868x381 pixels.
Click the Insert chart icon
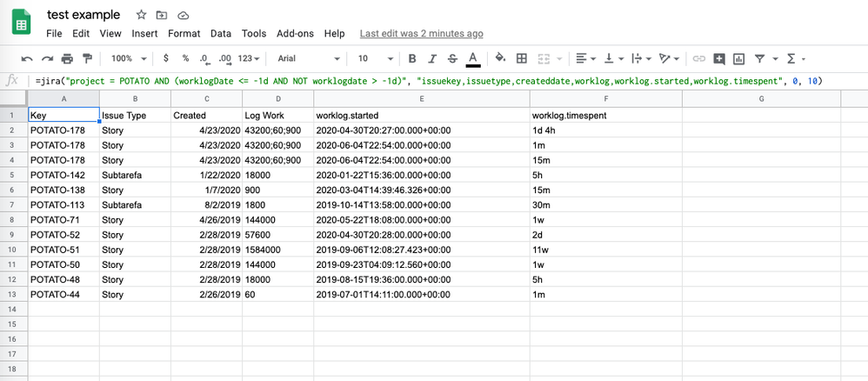[x=739, y=58]
